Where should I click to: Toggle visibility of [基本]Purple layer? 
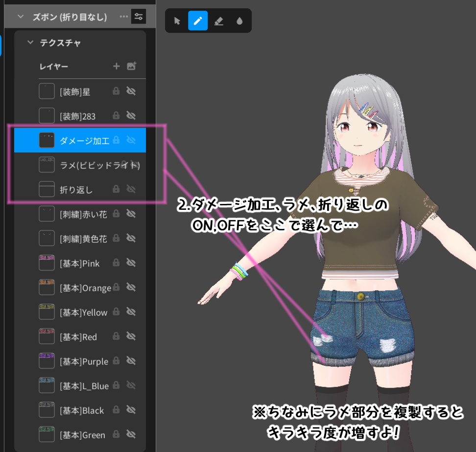(x=131, y=361)
